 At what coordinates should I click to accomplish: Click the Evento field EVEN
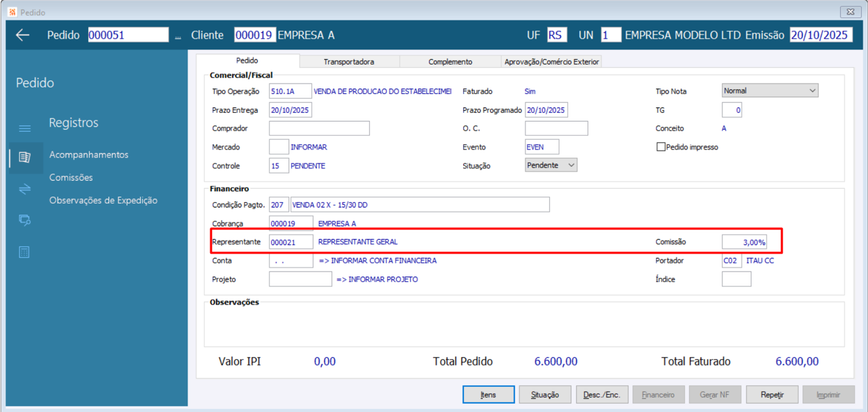(x=542, y=147)
